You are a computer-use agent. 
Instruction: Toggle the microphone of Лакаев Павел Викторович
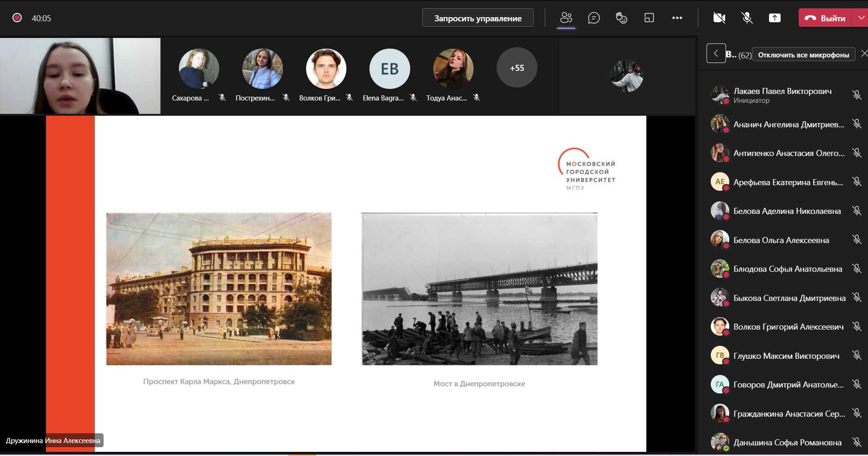coord(857,95)
